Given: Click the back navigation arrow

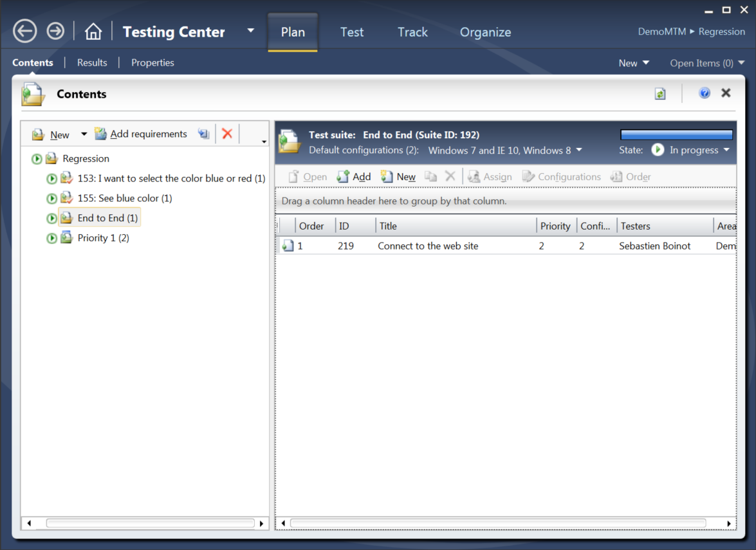Looking at the screenshot, I should [24, 30].
